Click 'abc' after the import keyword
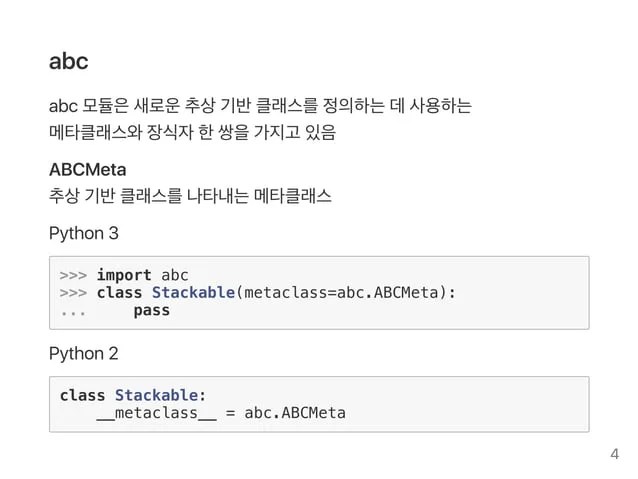 tap(175, 276)
